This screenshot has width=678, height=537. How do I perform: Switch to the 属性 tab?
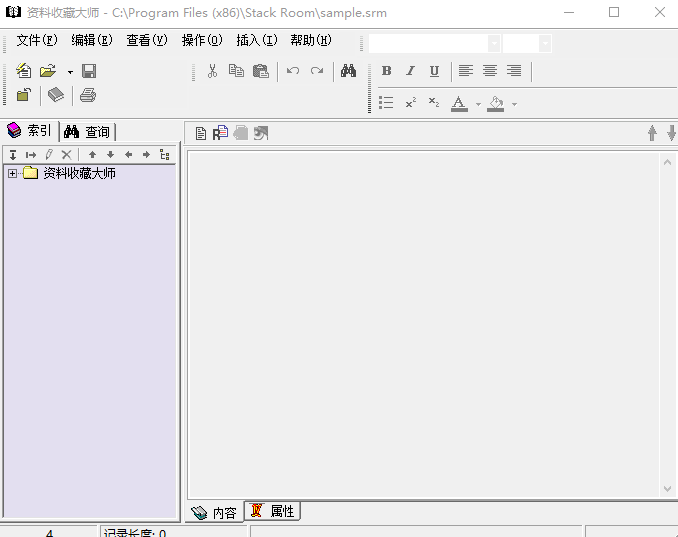click(x=273, y=511)
